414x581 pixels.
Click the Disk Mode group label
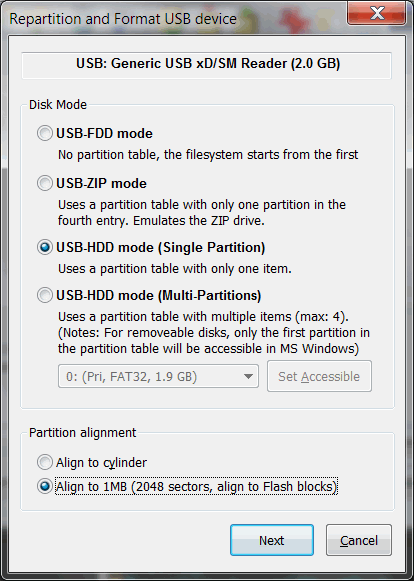point(58,104)
